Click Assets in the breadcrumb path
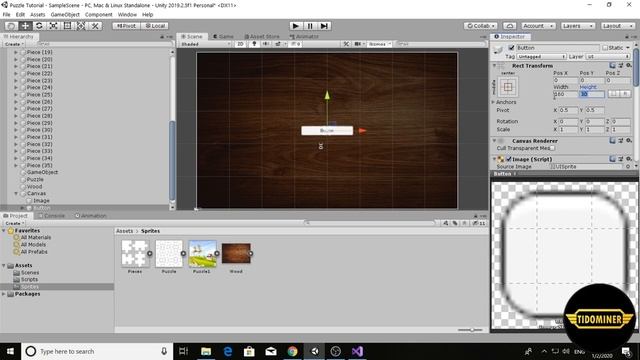 (x=124, y=231)
